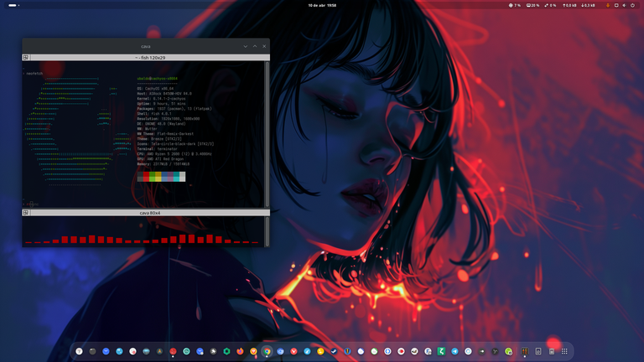Click the CPU usage 7% indicator
644x362 pixels.
[x=515, y=5]
